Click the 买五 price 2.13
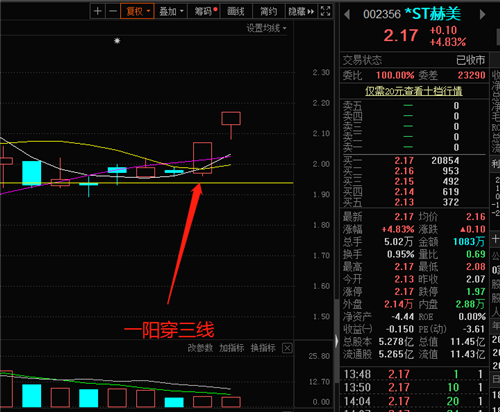The height and width of the screenshot is (412, 500). (x=404, y=202)
